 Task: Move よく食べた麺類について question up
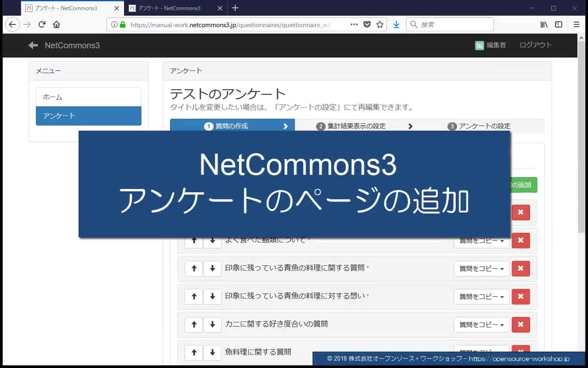point(194,242)
